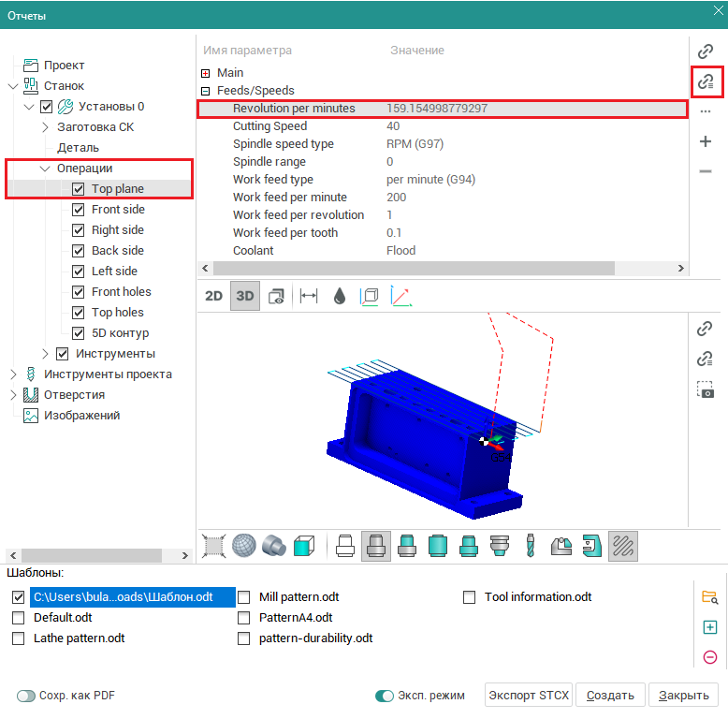Screen dimensions: 728x719
Task: Expand the Инструменты проекта tree node
Action: 12,374
